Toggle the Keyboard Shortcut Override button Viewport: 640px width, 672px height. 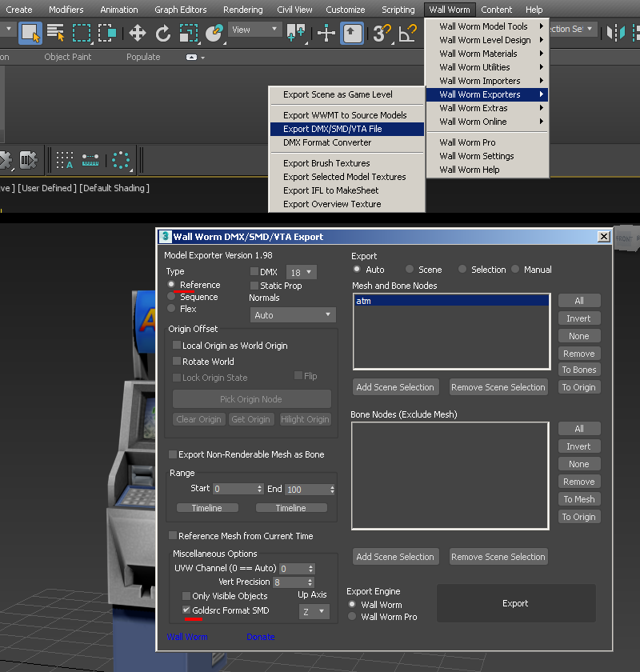(x=352, y=33)
